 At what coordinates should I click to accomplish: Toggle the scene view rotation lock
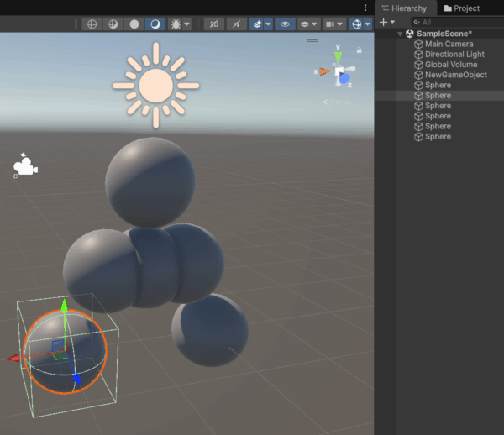[x=360, y=51]
